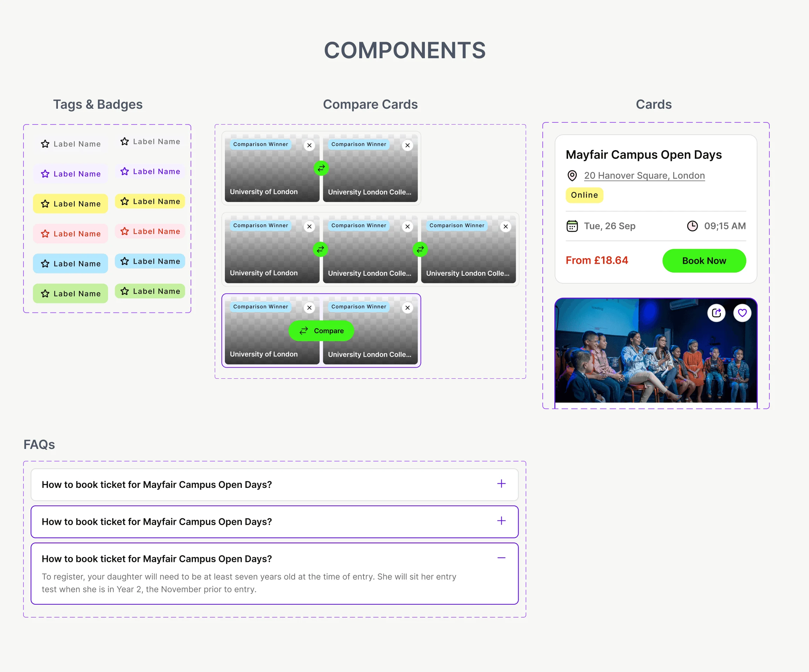Click the expanded FAQ answer paragraph text
809x672 pixels.
point(249,583)
